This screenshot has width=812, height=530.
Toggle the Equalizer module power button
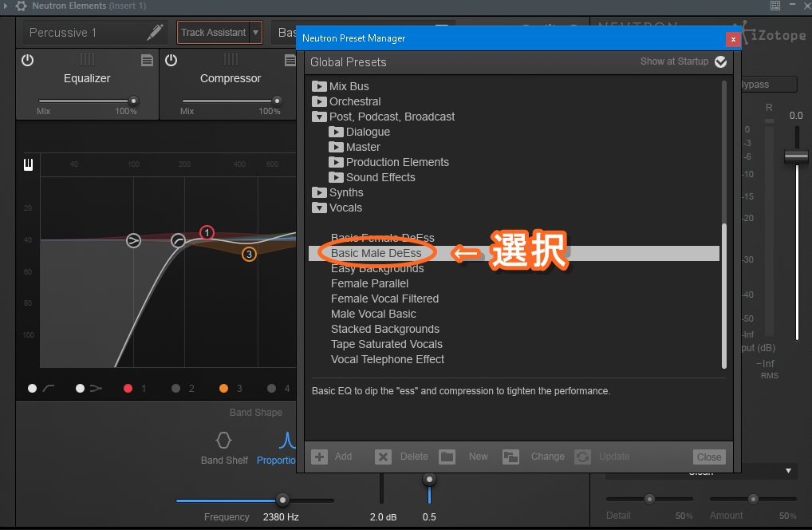[28, 61]
